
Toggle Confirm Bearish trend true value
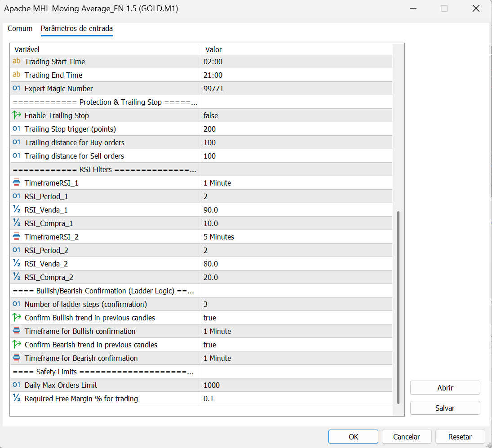click(297, 345)
